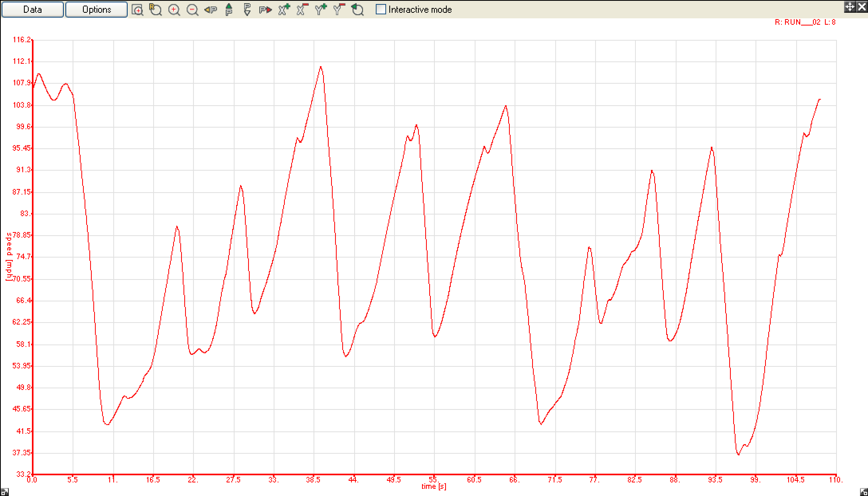Pan plot down with down-arrow P icon
Viewport: 868px width, 496px height.
[x=247, y=10]
